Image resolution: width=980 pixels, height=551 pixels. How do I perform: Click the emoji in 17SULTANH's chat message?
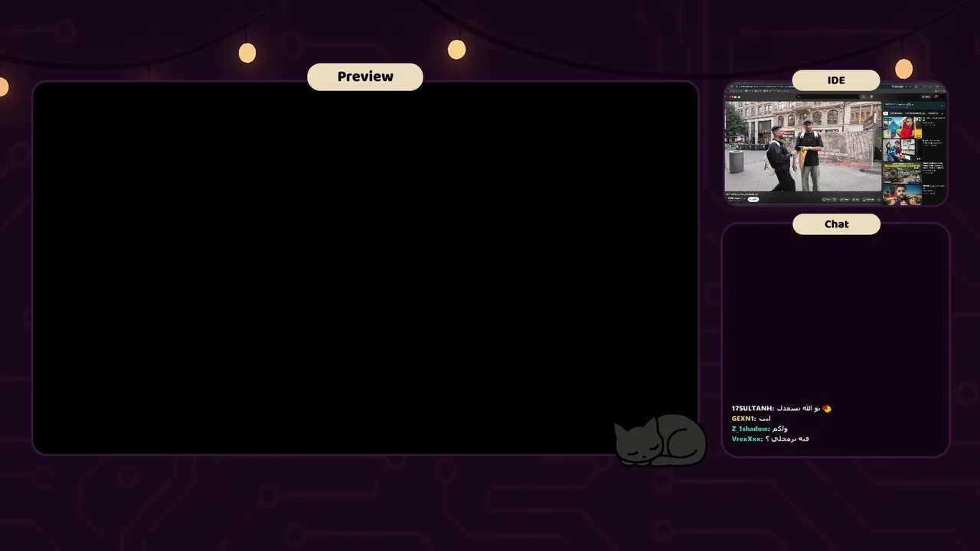tap(827, 409)
